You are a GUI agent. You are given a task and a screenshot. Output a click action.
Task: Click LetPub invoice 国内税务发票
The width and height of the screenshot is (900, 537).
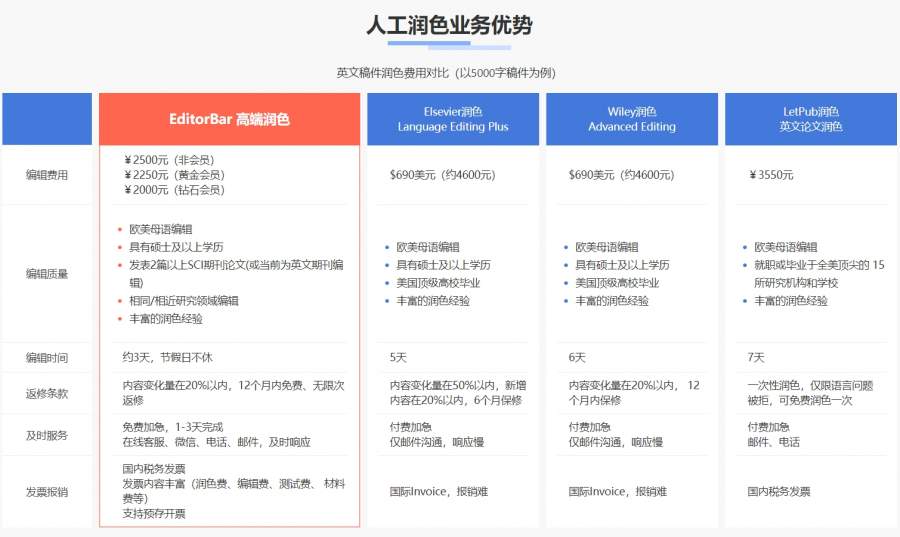(x=779, y=492)
